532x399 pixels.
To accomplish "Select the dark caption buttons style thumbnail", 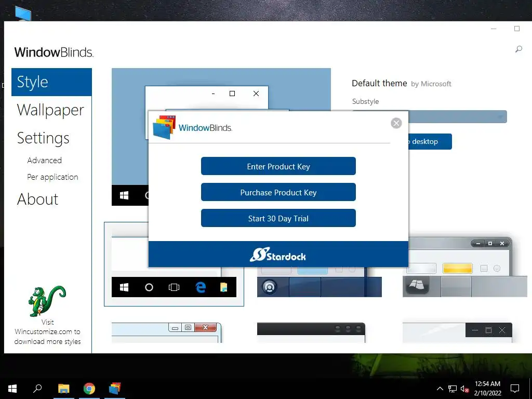I will [x=457, y=332].
